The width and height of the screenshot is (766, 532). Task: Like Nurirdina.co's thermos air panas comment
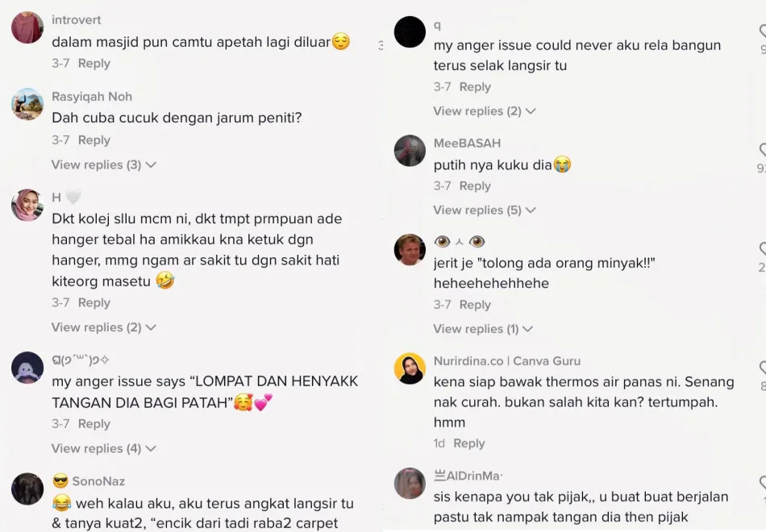762,368
